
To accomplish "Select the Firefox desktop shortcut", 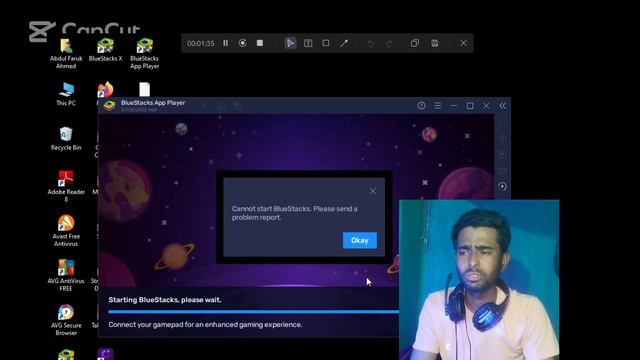I will click(105, 89).
